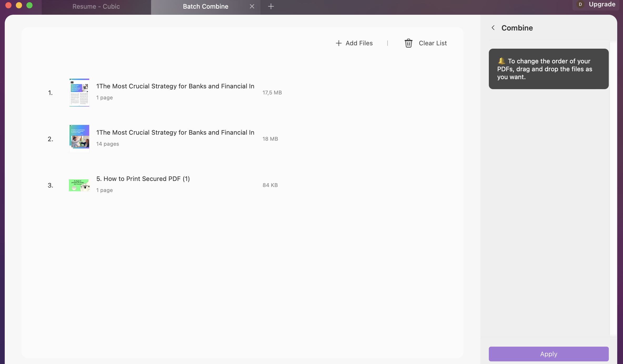Click the 17,5 MB file title

[175, 86]
